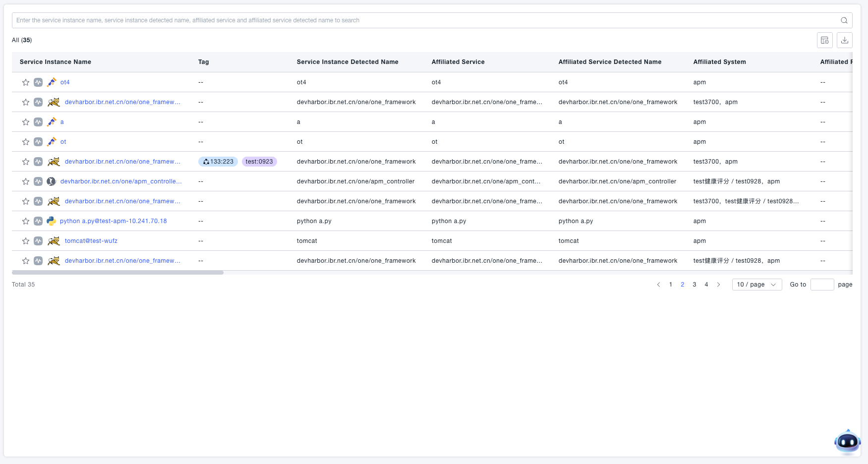Toggle favorite star for tomcat@test-wufz
The height and width of the screenshot is (464, 868).
pyautogui.click(x=26, y=241)
